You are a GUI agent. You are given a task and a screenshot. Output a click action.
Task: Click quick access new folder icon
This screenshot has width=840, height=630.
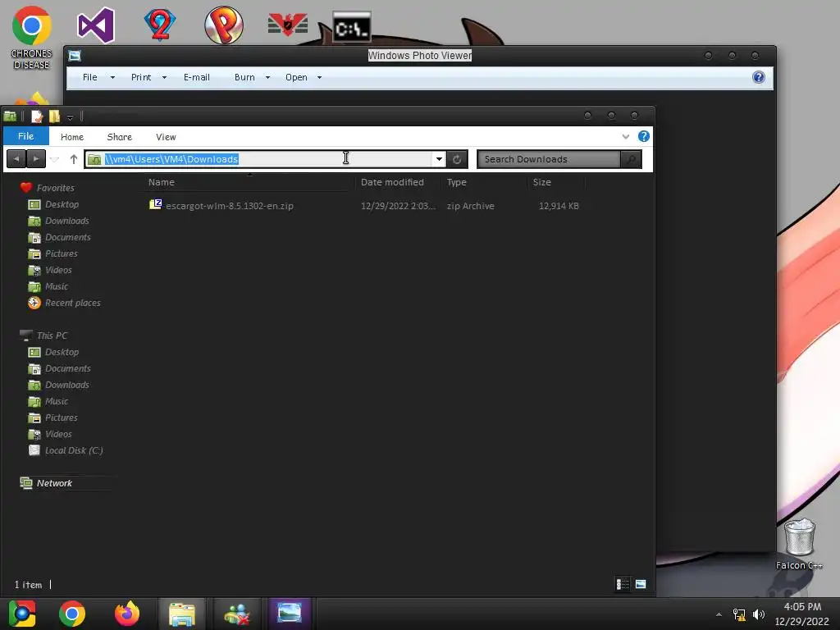(54, 116)
